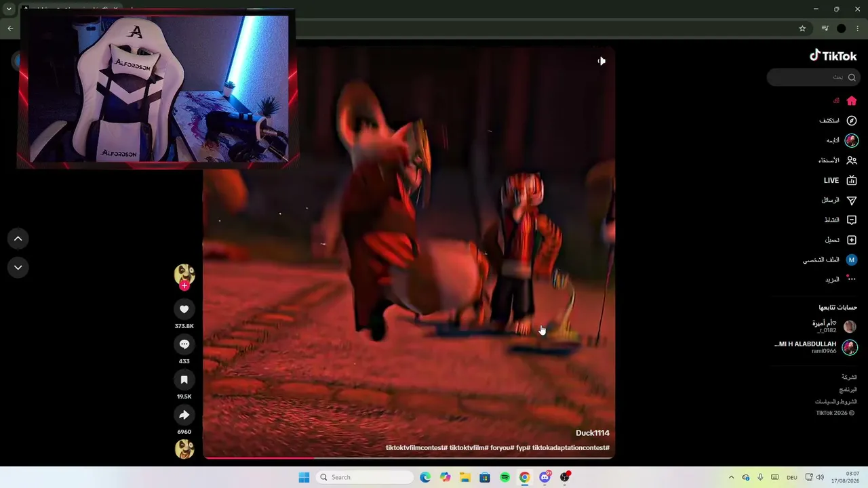This screenshot has width=868, height=488.
Task: Open Copilot from the taskbar
Action: [445, 477]
